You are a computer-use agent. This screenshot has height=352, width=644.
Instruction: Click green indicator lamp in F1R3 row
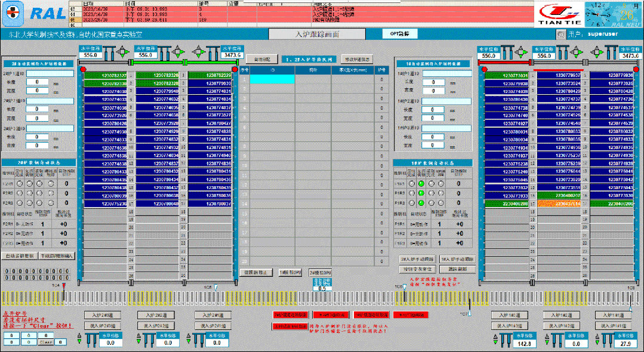point(421,203)
